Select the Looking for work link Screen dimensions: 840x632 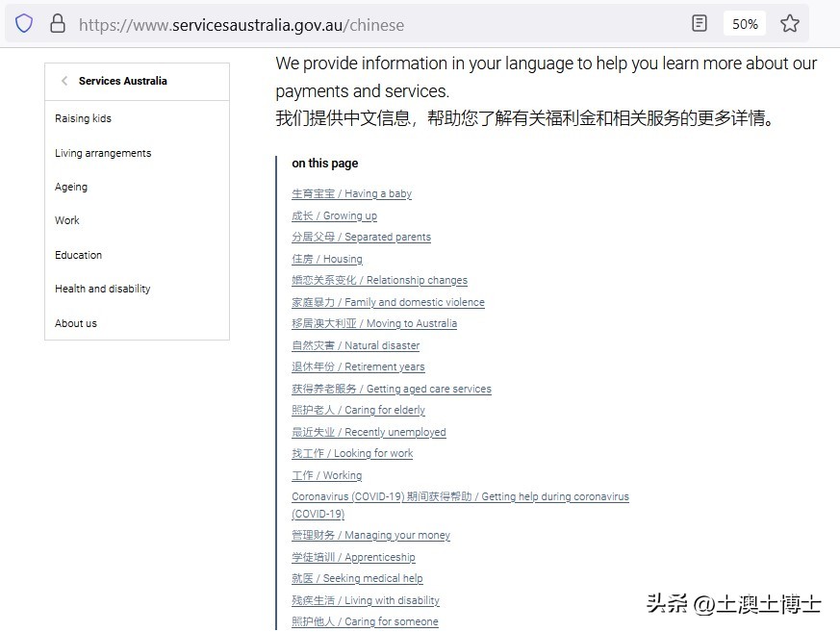point(352,453)
